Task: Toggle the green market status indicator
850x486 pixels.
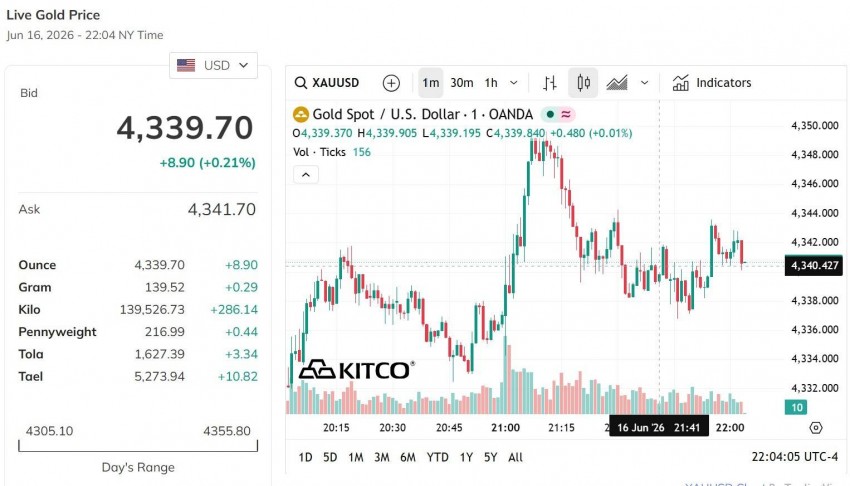Action: tap(550, 114)
